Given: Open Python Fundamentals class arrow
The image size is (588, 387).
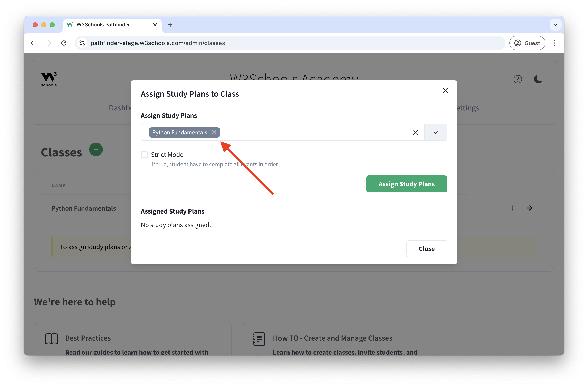Looking at the screenshot, I should (529, 208).
